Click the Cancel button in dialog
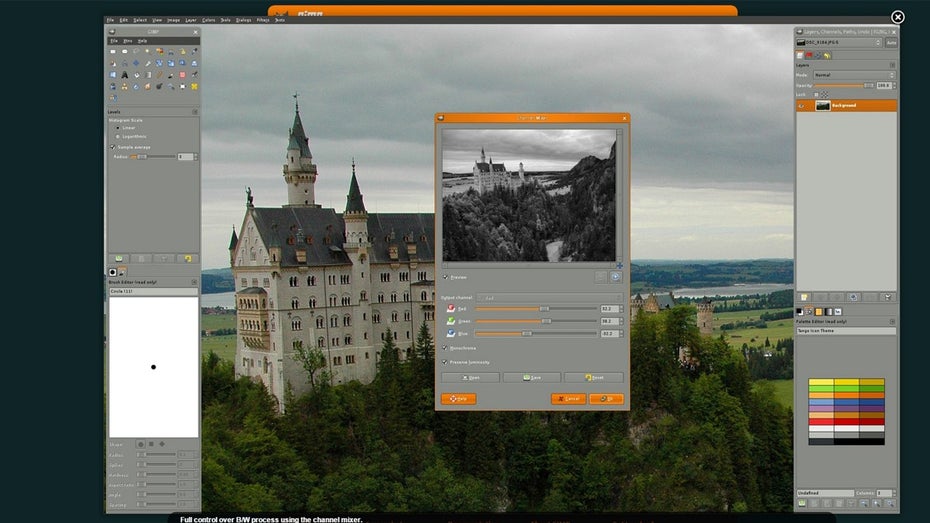Image resolution: width=930 pixels, height=523 pixels. click(x=568, y=399)
